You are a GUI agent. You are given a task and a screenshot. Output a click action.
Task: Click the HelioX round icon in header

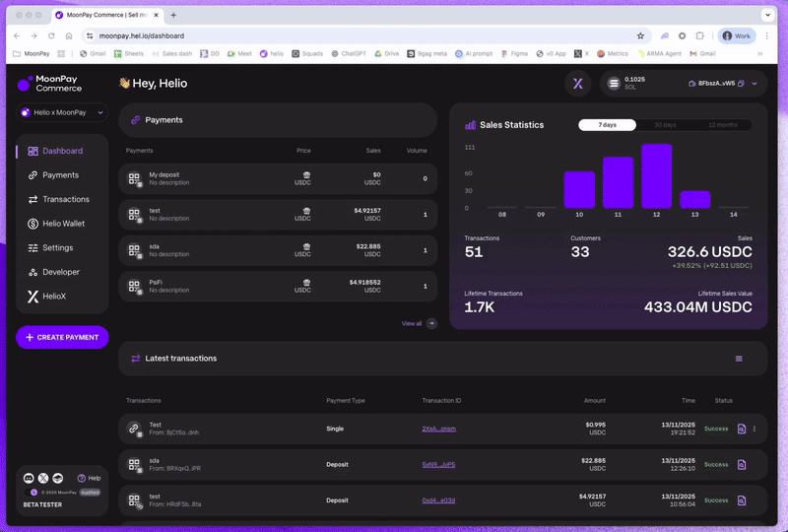[578, 84]
